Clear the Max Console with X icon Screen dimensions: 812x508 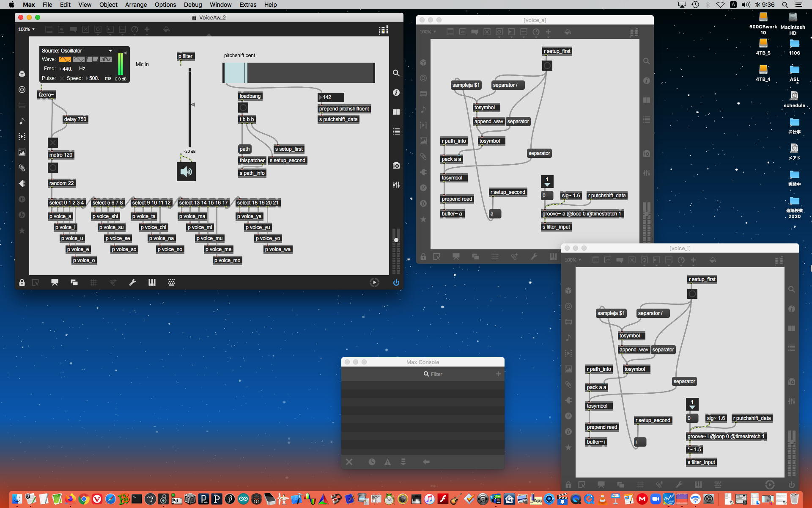pyautogui.click(x=349, y=462)
